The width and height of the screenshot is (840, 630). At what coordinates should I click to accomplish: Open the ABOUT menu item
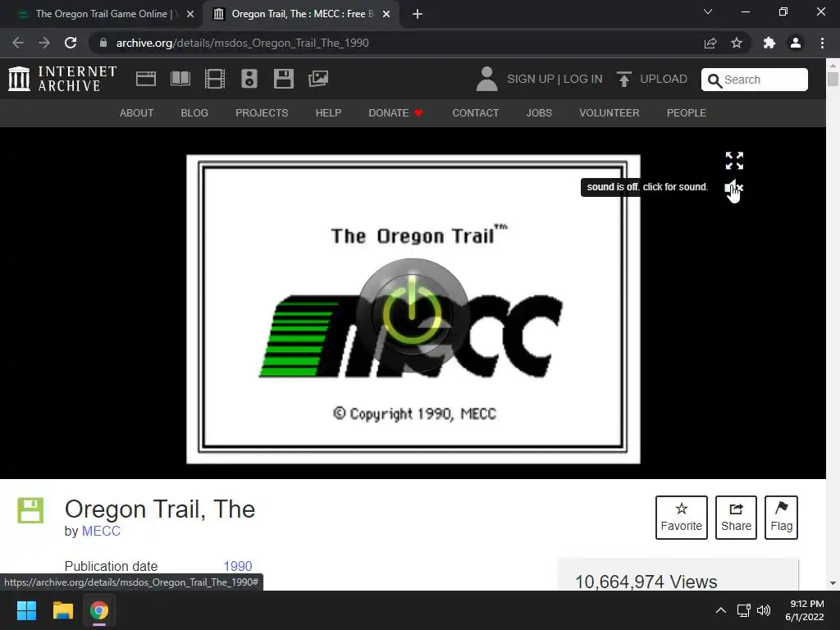pyautogui.click(x=137, y=113)
